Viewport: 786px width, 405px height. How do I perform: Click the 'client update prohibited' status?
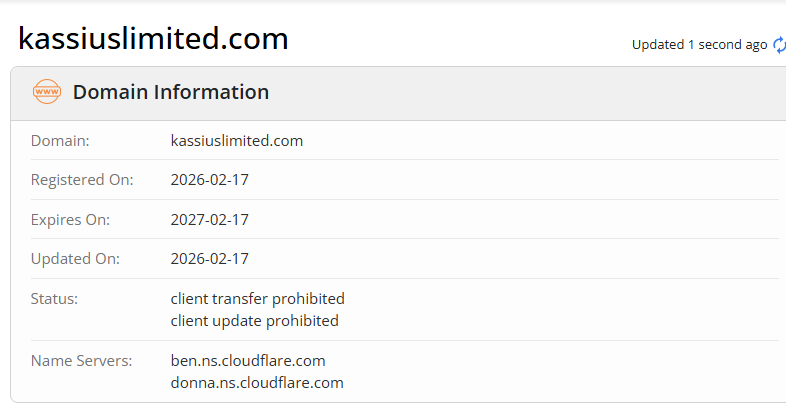click(x=255, y=321)
